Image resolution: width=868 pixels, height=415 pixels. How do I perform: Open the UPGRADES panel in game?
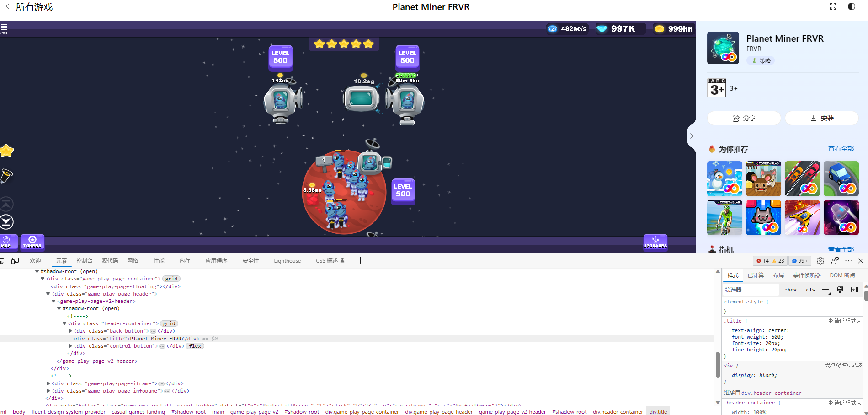[655, 242]
